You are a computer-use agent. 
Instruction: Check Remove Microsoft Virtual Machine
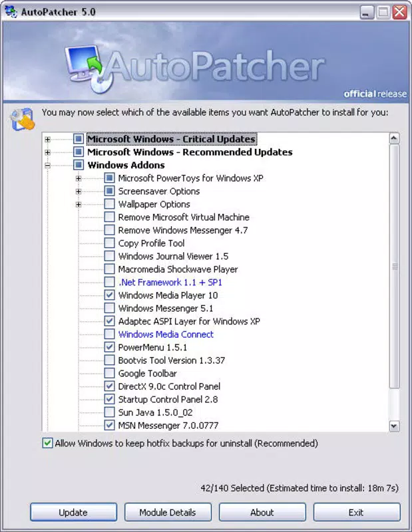coord(109,217)
